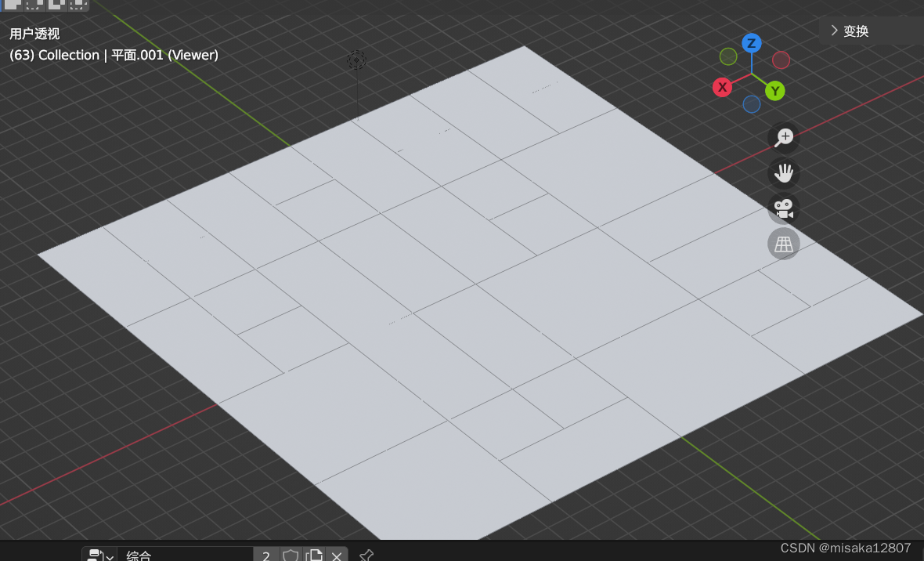
Task: Click the green Y axis gizmo handle
Action: point(775,91)
